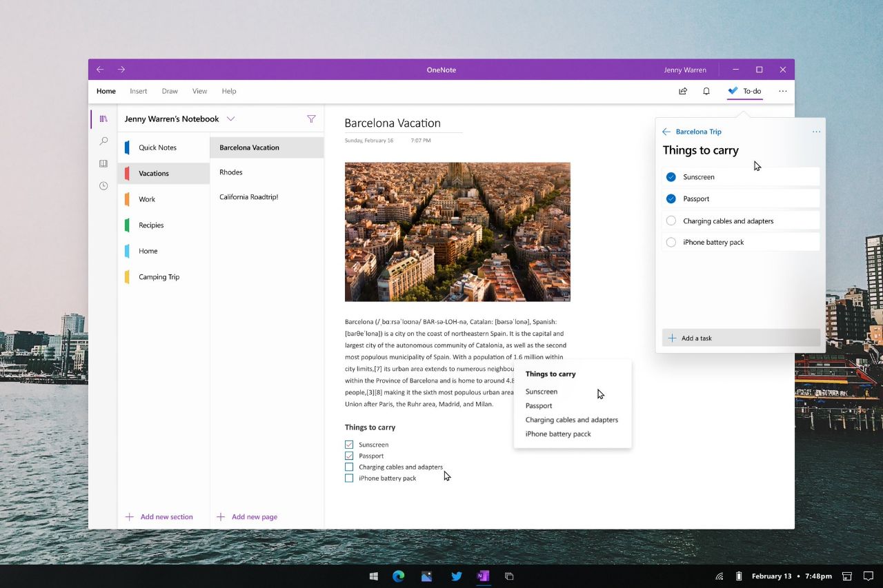Uncheck Sunscreen checkbox in the note
This screenshot has width=883, height=588.
(x=349, y=445)
